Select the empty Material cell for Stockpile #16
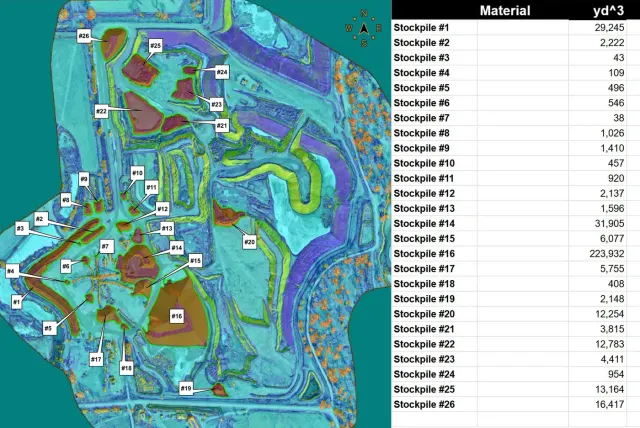Screen dimensions: 640x428 [x=523, y=254]
